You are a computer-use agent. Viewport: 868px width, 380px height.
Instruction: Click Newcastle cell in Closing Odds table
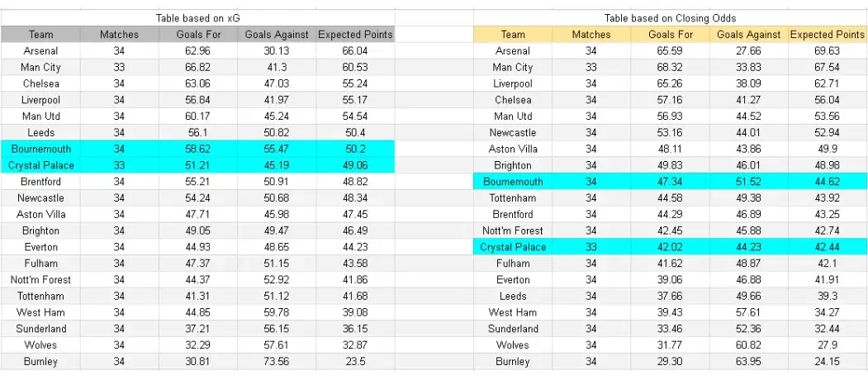(513, 133)
